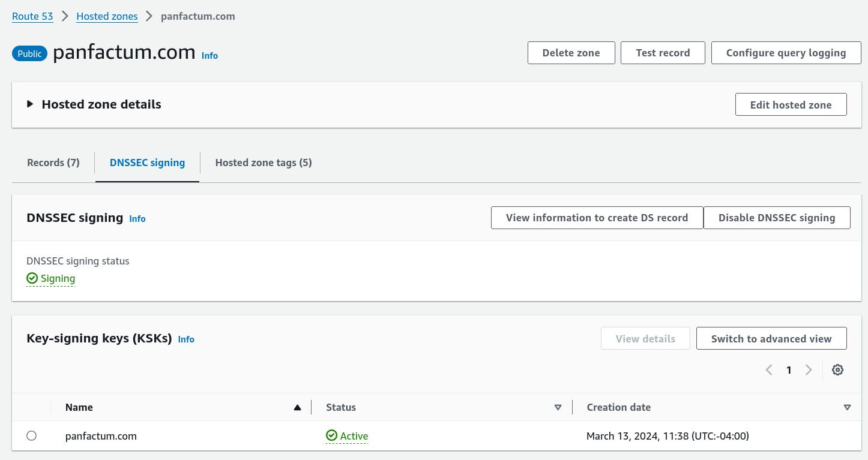
Task: Click the Public zone type badge
Action: (x=29, y=53)
